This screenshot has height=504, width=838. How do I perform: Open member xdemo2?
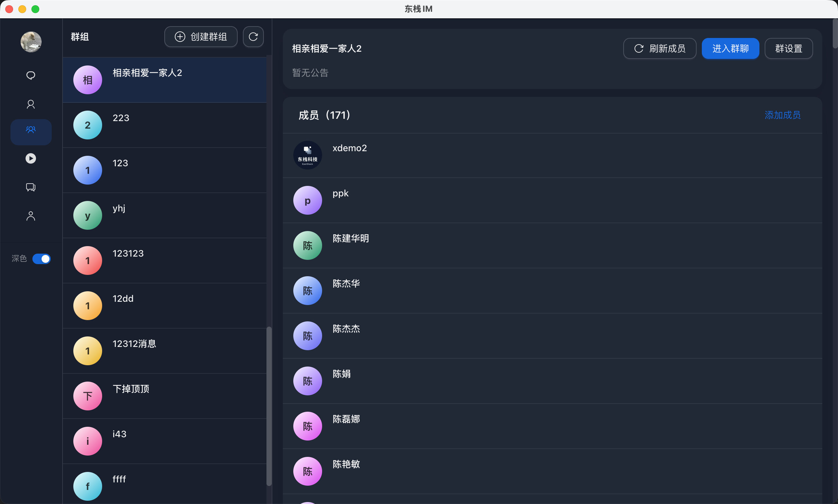point(552,155)
